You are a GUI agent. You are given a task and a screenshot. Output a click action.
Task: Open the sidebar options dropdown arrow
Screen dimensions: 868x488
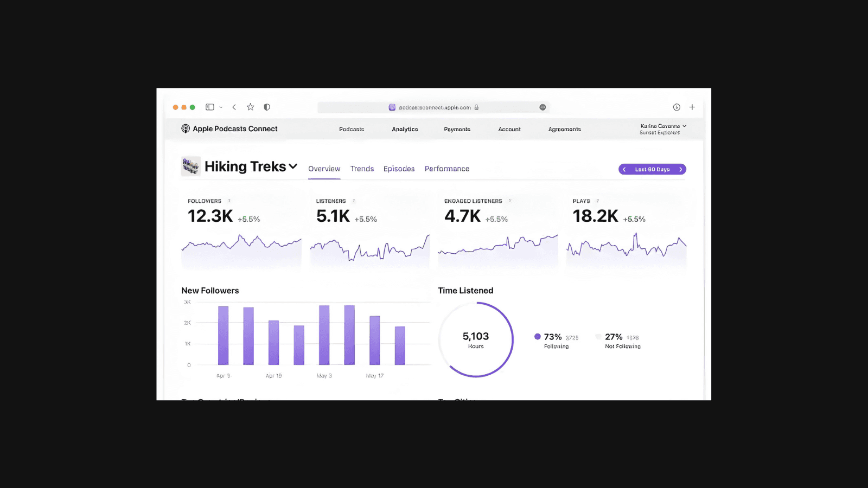tap(221, 107)
